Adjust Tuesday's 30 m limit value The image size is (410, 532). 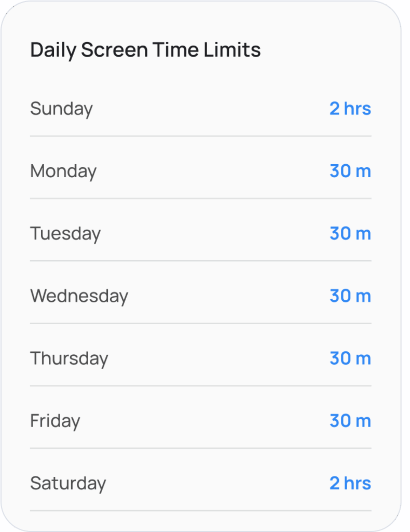pos(350,233)
